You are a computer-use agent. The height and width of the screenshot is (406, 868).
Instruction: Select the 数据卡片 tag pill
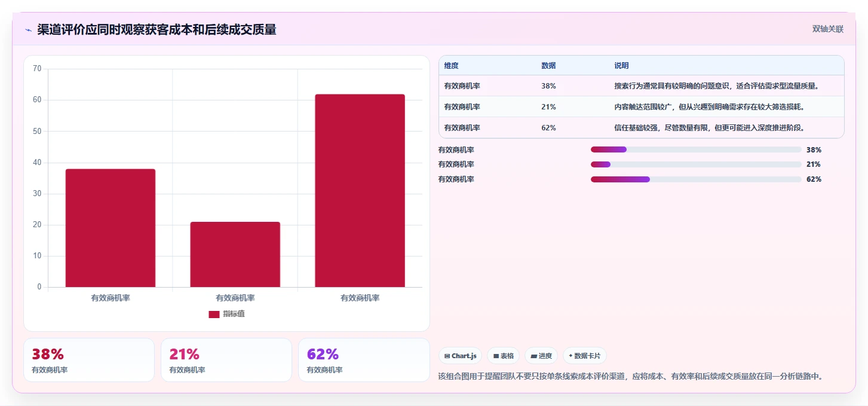584,356
